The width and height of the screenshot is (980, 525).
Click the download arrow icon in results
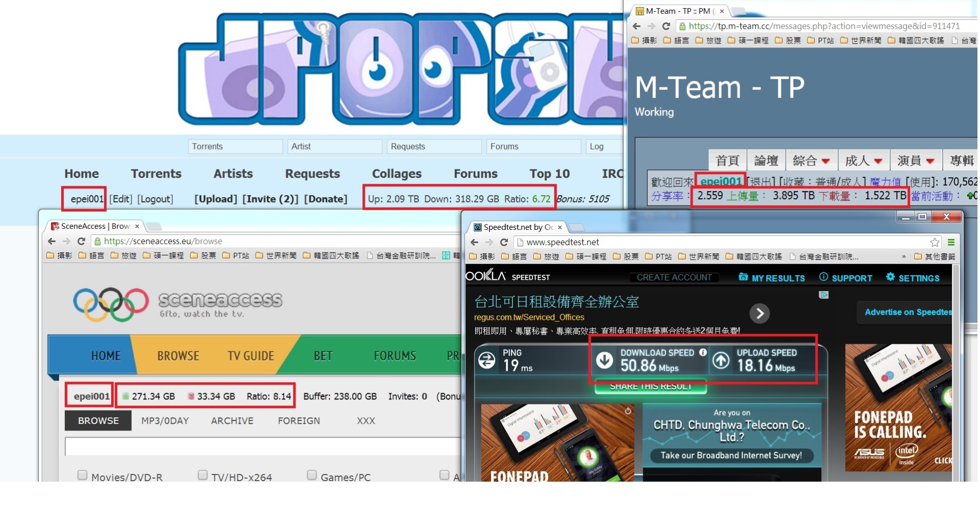click(x=605, y=360)
